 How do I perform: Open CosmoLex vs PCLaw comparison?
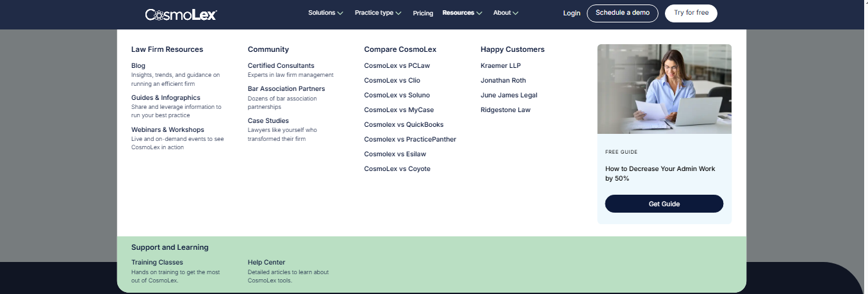coord(397,65)
